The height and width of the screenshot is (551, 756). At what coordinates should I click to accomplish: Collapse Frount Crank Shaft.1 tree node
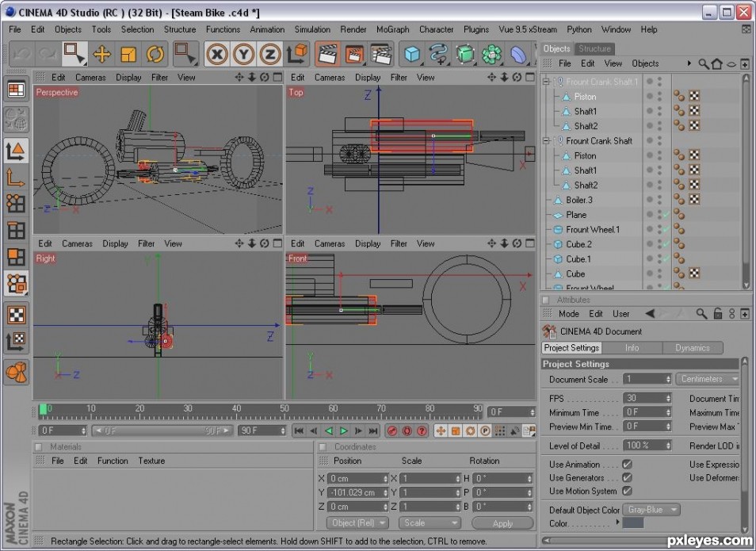[546, 82]
